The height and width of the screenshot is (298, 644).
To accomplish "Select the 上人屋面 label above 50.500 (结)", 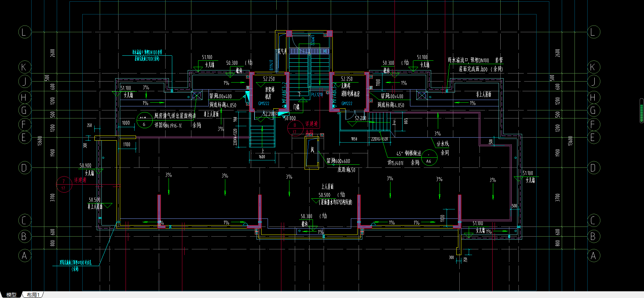I will coord(327,187).
